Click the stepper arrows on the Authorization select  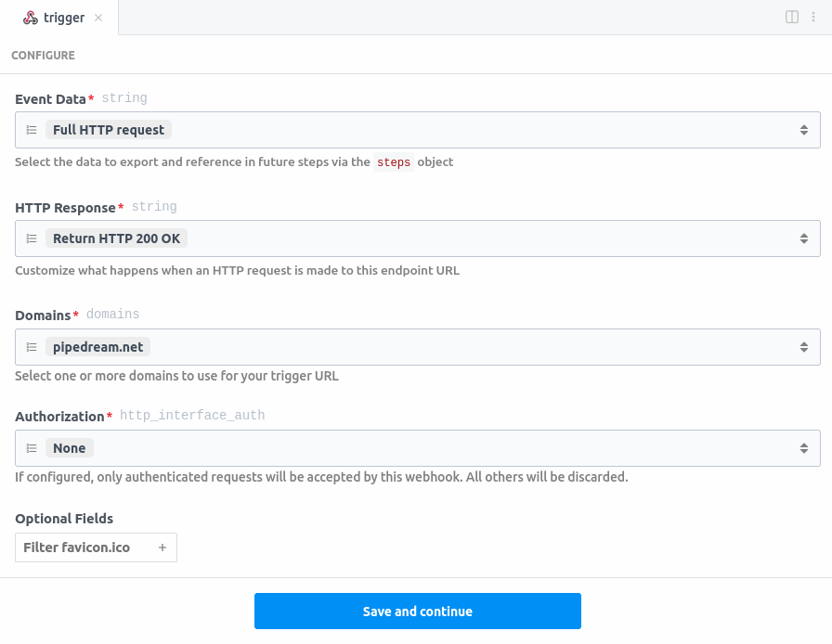coord(805,447)
